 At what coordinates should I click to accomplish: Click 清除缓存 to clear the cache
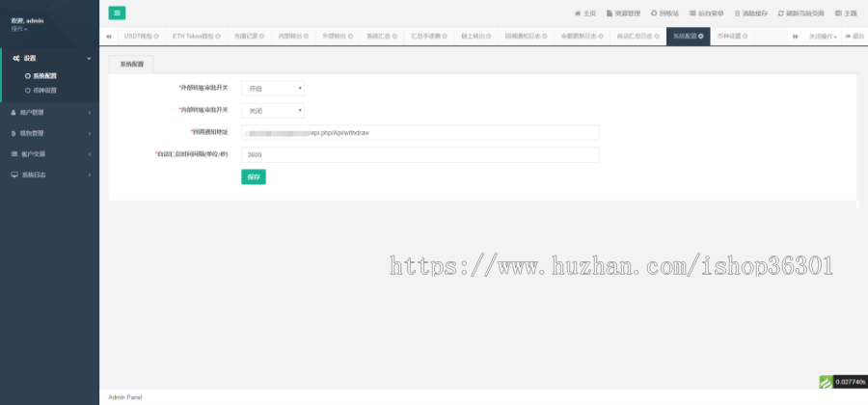751,13
